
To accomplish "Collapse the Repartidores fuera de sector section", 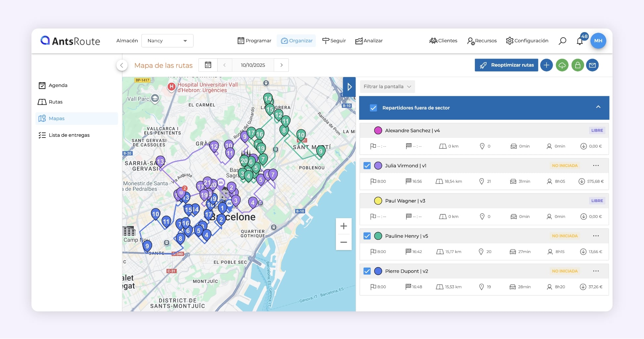I will [x=598, y=107].
